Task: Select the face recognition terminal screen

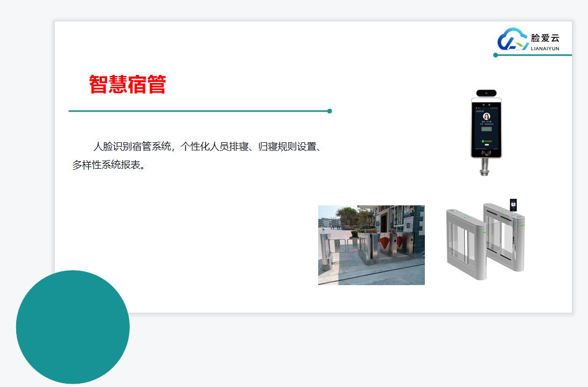Action: coord(486,127)
